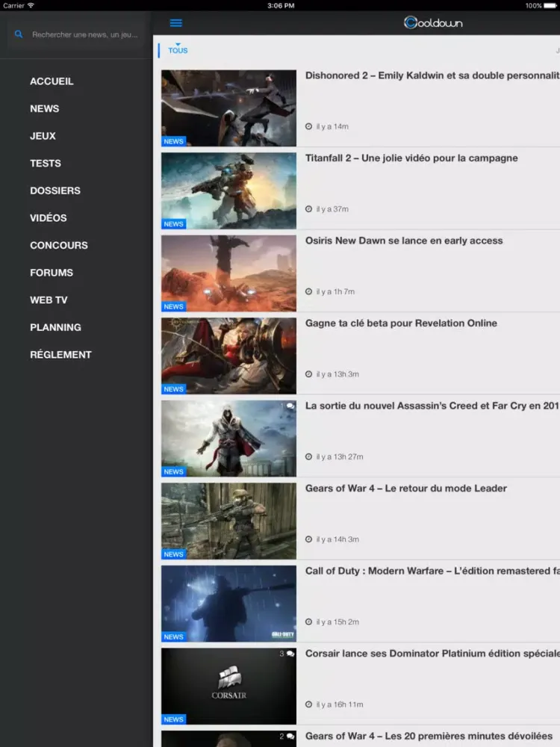Open 'Gears of War 4 – Le retour du mode Leader'

point(405,489)
